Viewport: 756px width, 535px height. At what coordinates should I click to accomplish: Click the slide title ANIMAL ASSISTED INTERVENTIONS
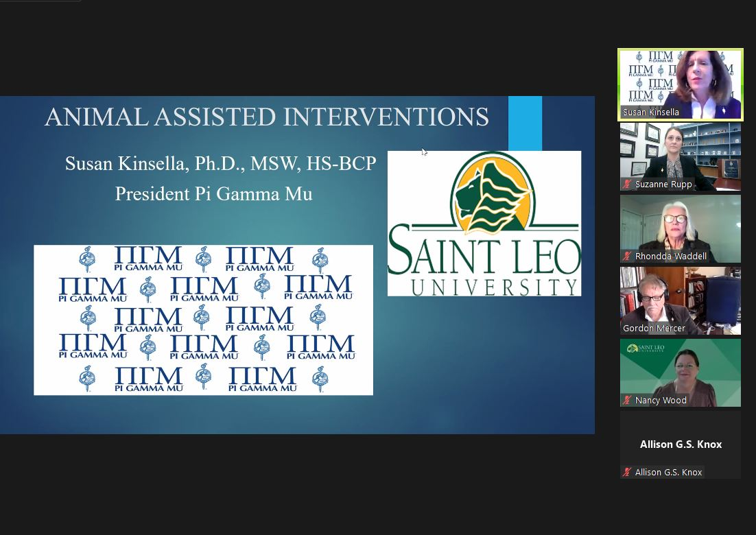pyautogui.click(x=266, y=117)
